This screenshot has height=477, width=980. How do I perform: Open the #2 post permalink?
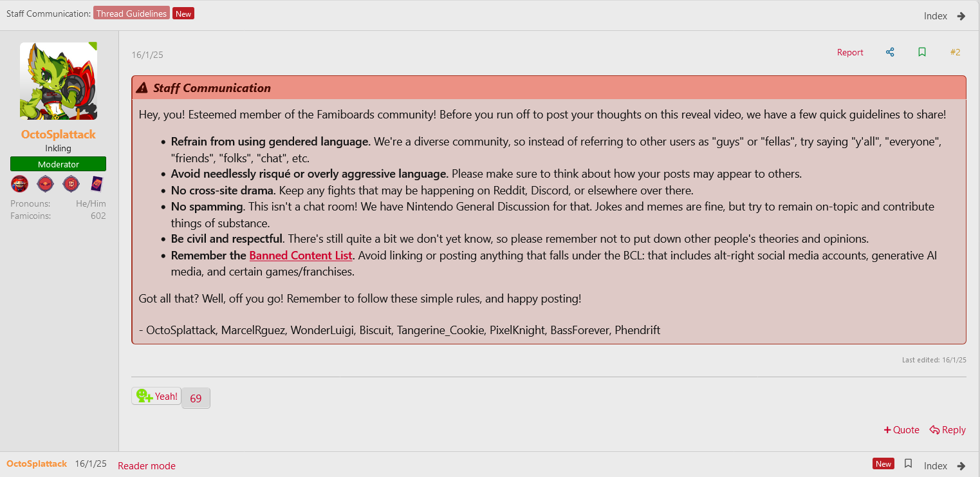tap(956, 52)
